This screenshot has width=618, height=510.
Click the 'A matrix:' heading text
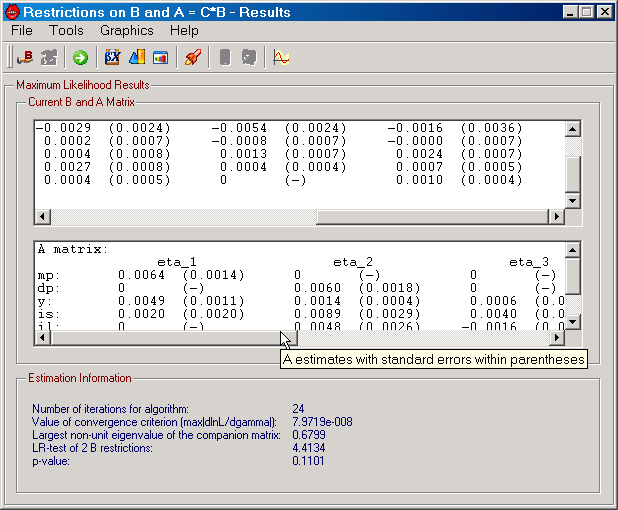(73, 249)
